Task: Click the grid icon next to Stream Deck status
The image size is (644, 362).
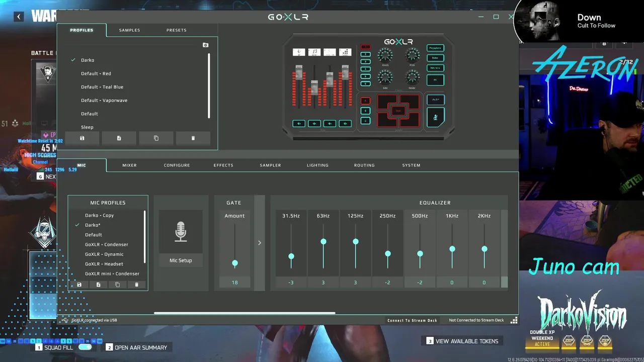Action: [x=514, y=320]
